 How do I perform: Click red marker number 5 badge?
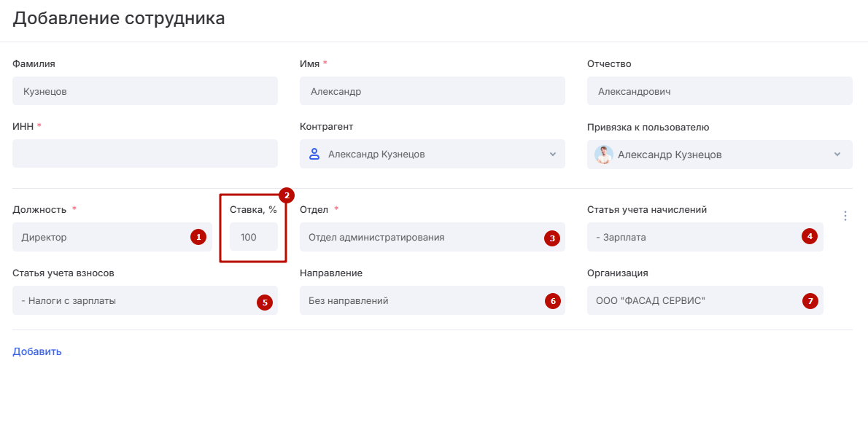point(265,302)
